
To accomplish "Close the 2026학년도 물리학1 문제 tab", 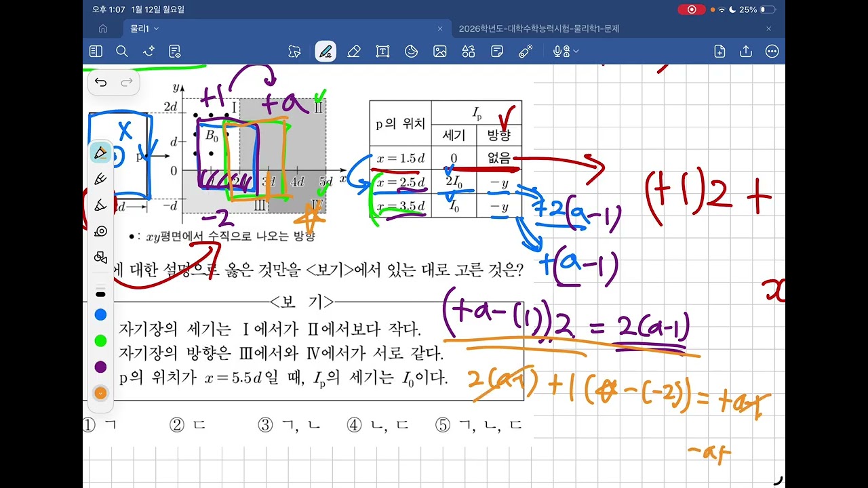I will coord(769,28).
